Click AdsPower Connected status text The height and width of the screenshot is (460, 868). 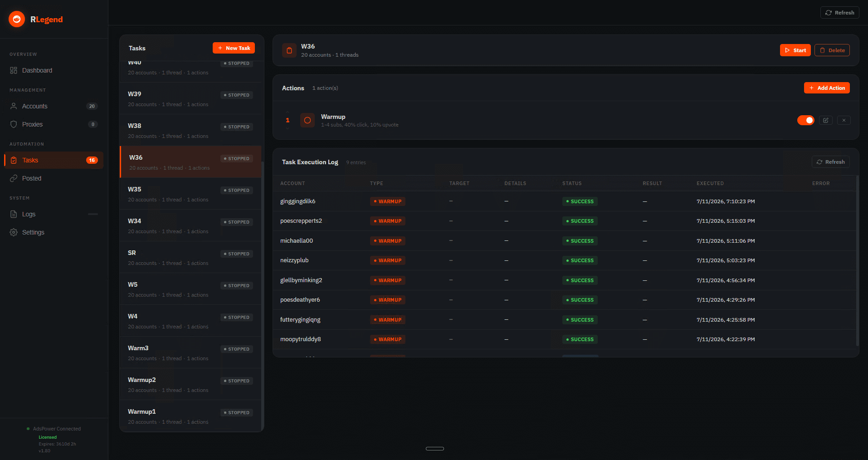tap(57, 429)
